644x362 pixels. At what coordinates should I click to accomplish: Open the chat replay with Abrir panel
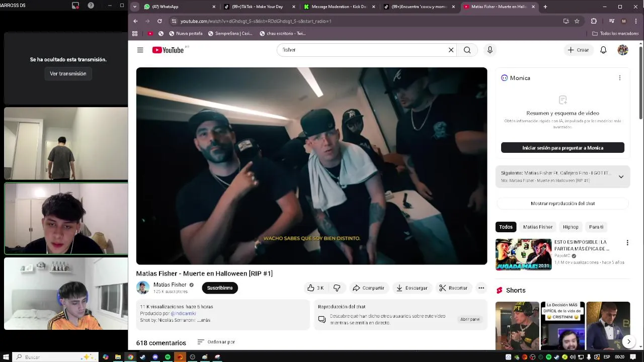click(x=470, y=319)
